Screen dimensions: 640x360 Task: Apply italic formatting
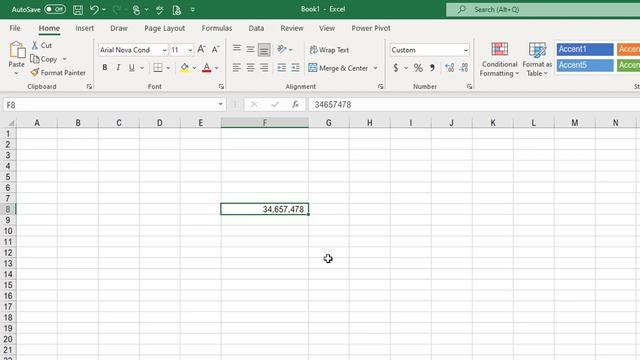(x=118, y=68)
